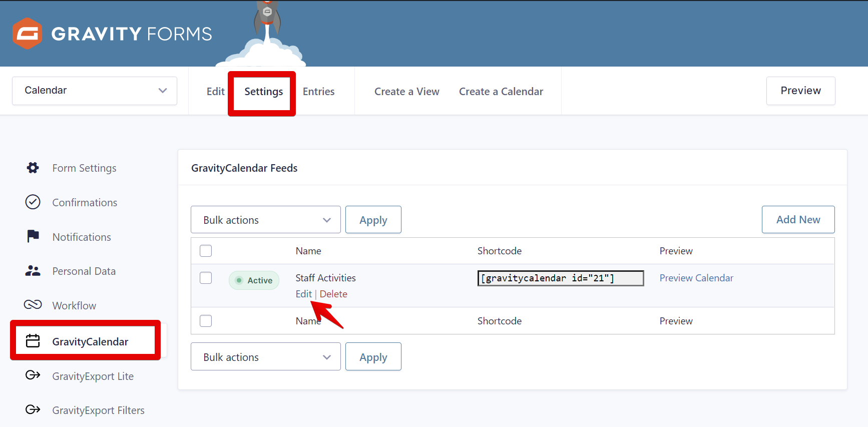
Task: Open the bottom Bulk actions dropdown
Action: [x=266, y=357]
